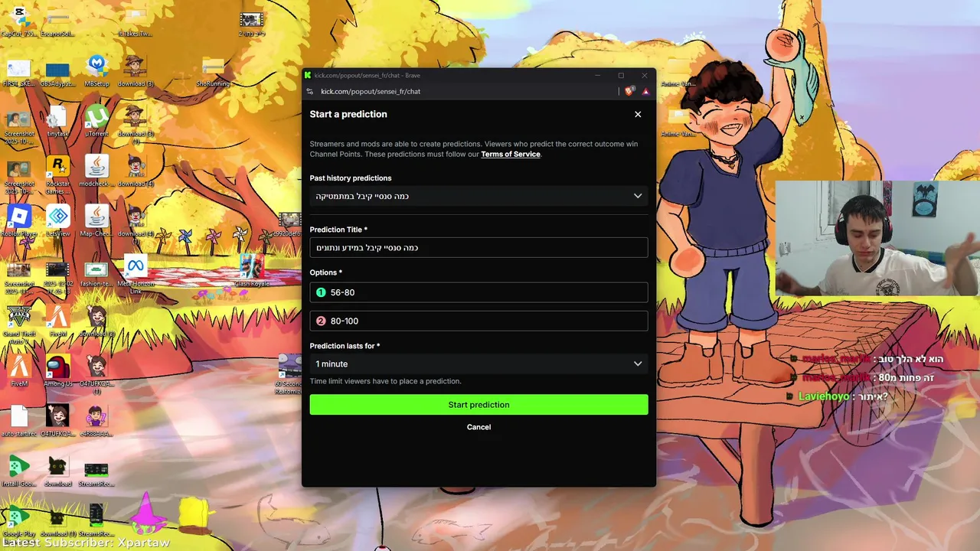
Task: Open the download (3) scarecrow image
Action: point(136,70)
